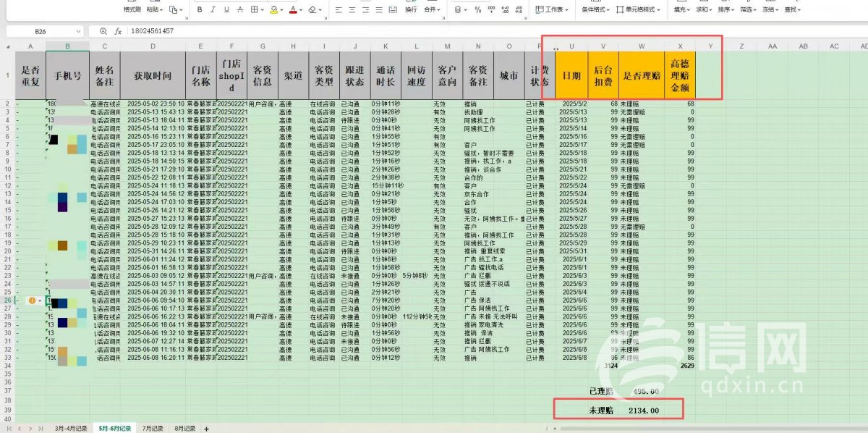
Task: Open the Name Box dropdown arrow
Action: [x=78, y=32]
